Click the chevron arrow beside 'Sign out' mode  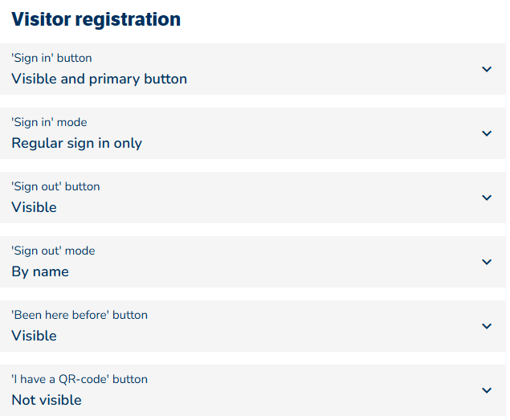coord(487,262)
